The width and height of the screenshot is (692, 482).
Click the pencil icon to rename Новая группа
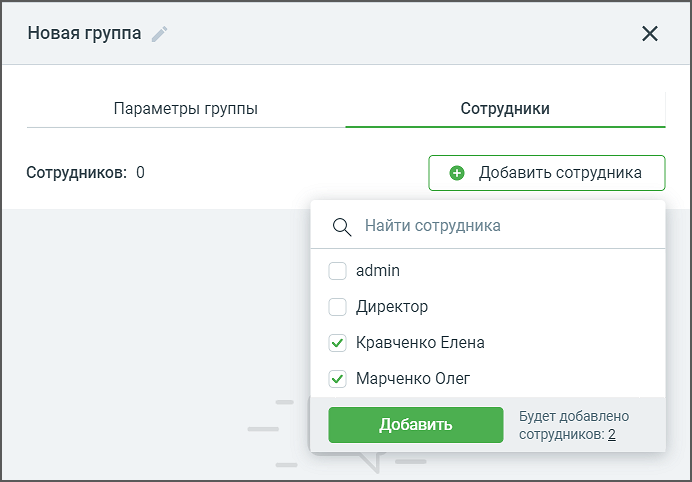click(x=159, y=34)
